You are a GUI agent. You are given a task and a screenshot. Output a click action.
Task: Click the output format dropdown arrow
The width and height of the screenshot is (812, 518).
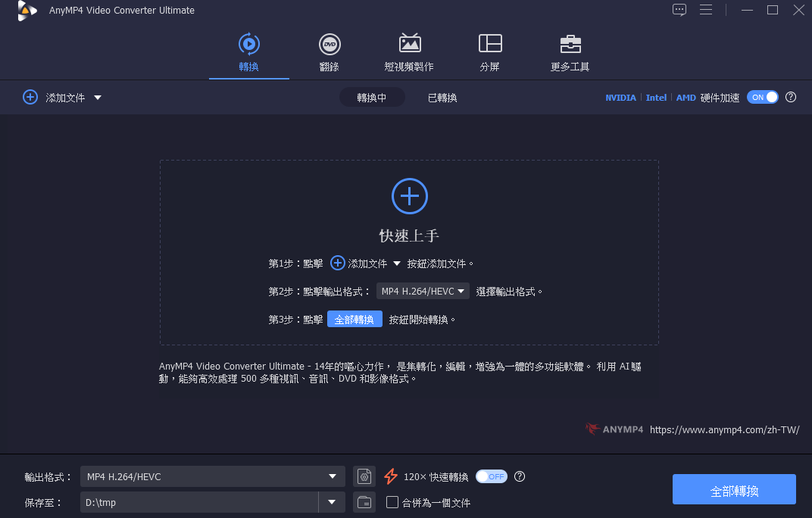pos(333,476)
